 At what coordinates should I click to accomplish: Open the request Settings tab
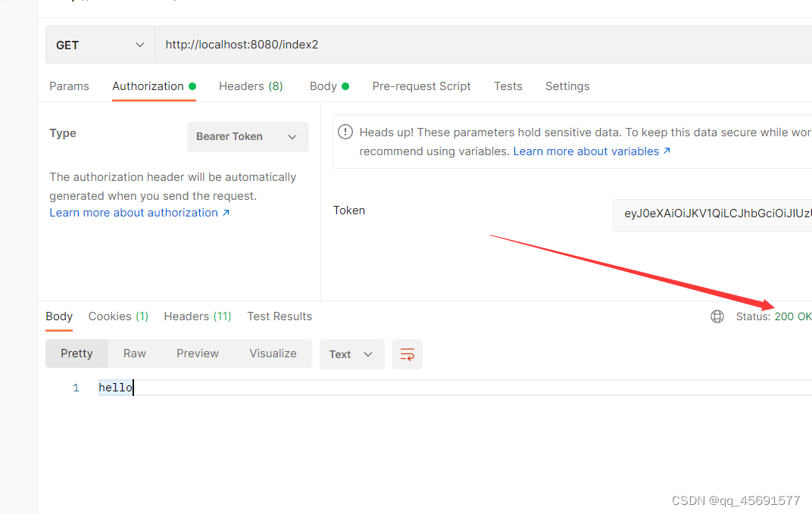click(x=567, y=86)
